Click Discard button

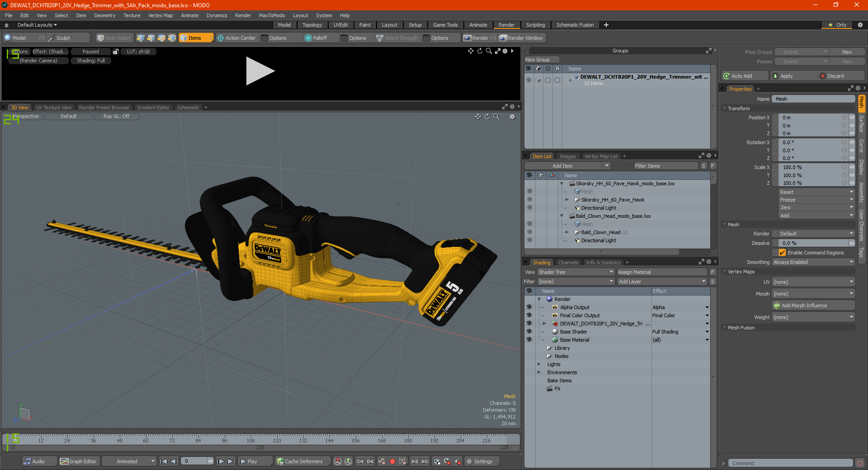(841, 76)
